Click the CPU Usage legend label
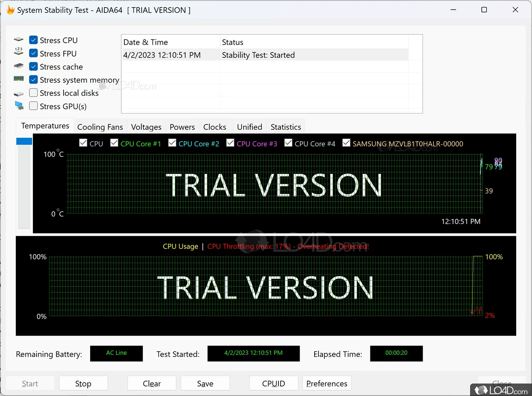 coord(180,246)
